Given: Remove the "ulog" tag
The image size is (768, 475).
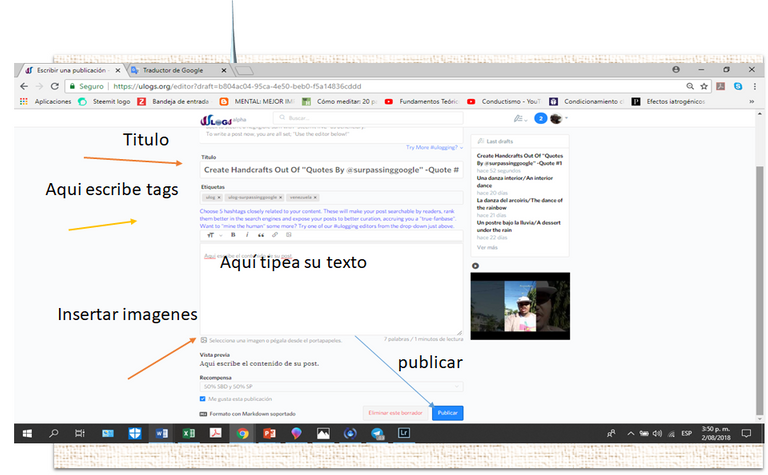Looking at the screenshot, I should pos(219,198).
